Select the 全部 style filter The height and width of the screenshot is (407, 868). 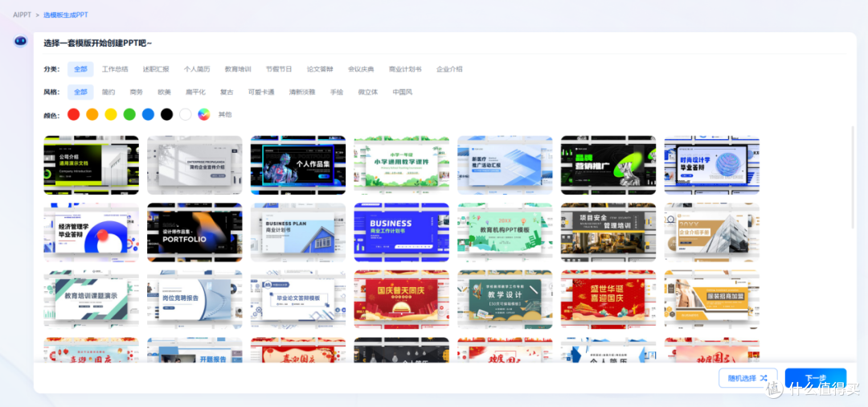pyautogui.click(x=81, y=92)
